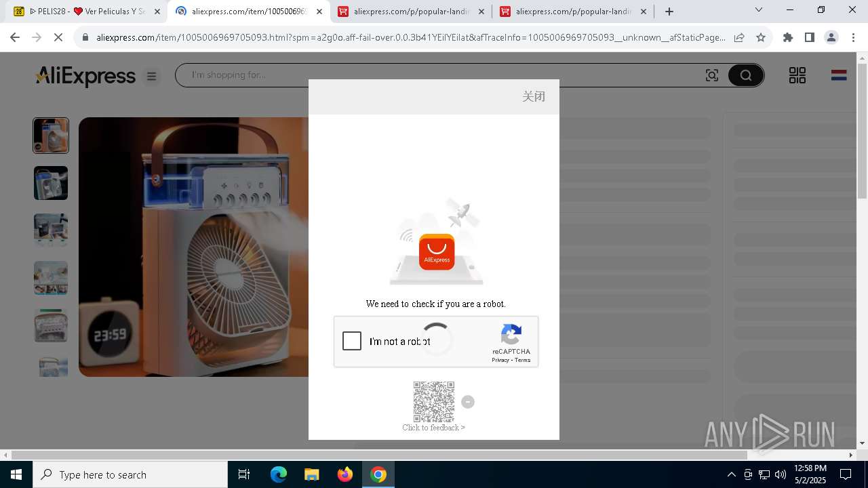
Task: Open image search camera icon
Action: point(712,75)
